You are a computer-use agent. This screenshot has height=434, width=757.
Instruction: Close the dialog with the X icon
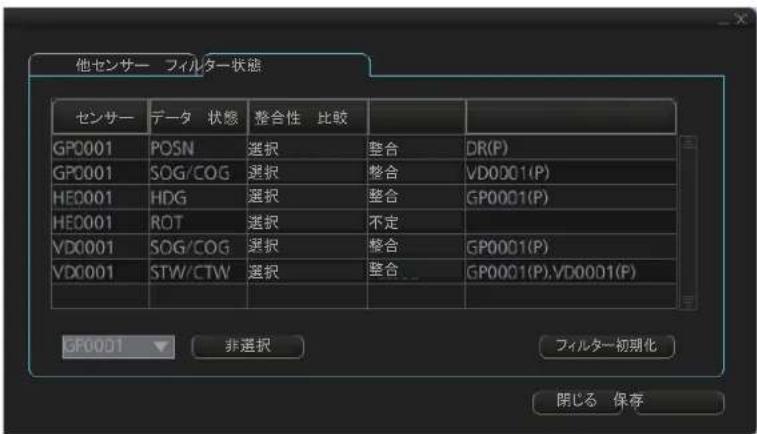(741, 19)
